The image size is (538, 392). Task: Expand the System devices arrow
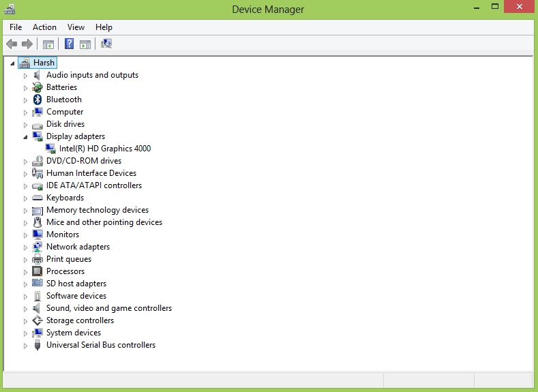tap(25, 333)
